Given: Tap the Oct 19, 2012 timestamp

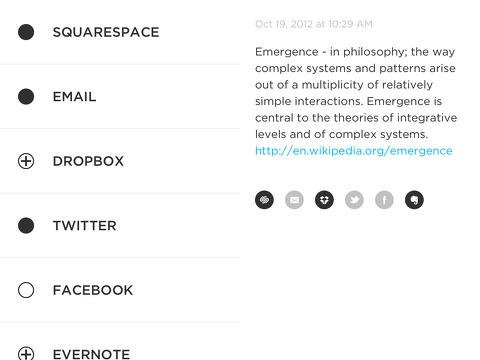Looking at the screenshot, I should (314, 24).
